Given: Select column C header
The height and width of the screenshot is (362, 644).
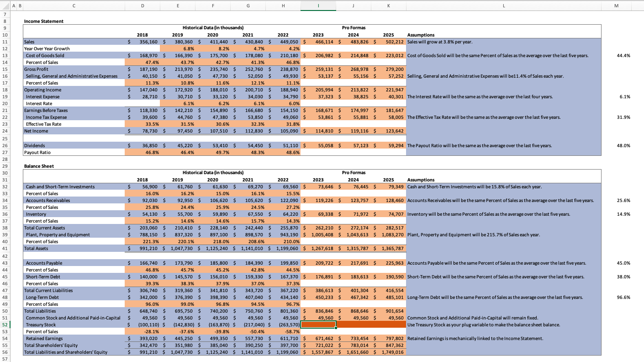Looking at the screenshot, I should coord(74,7).
